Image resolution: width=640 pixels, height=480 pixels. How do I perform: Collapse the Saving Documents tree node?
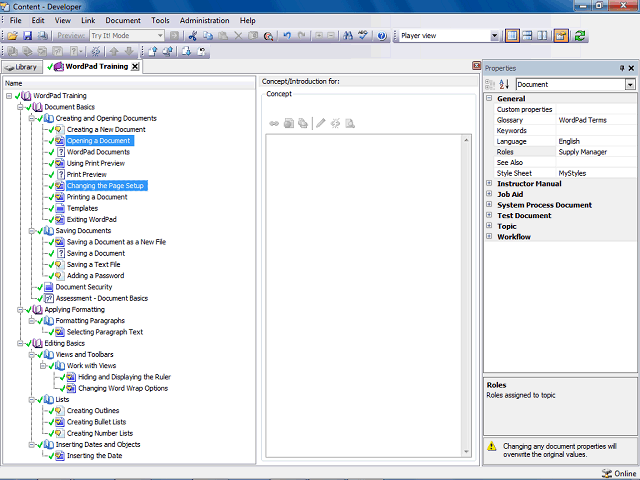(x=31, y=231)
